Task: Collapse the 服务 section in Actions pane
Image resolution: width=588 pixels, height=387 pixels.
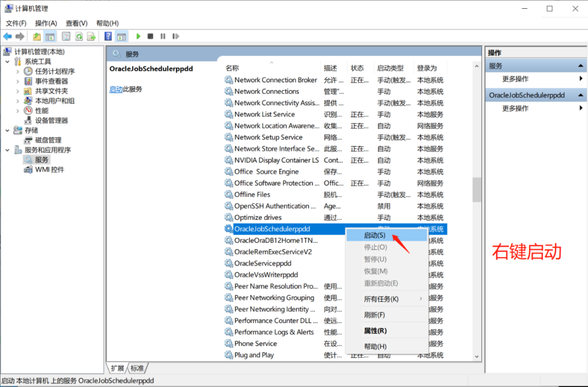Action: point(580,66)
